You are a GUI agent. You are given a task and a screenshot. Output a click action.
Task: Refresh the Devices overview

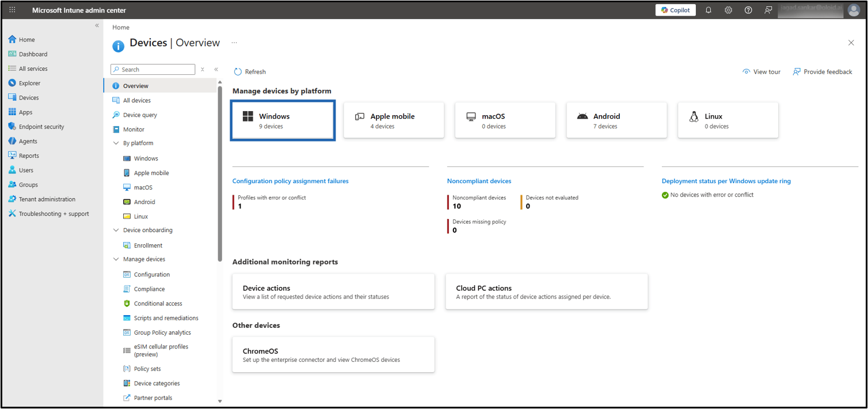pos(250,72)
